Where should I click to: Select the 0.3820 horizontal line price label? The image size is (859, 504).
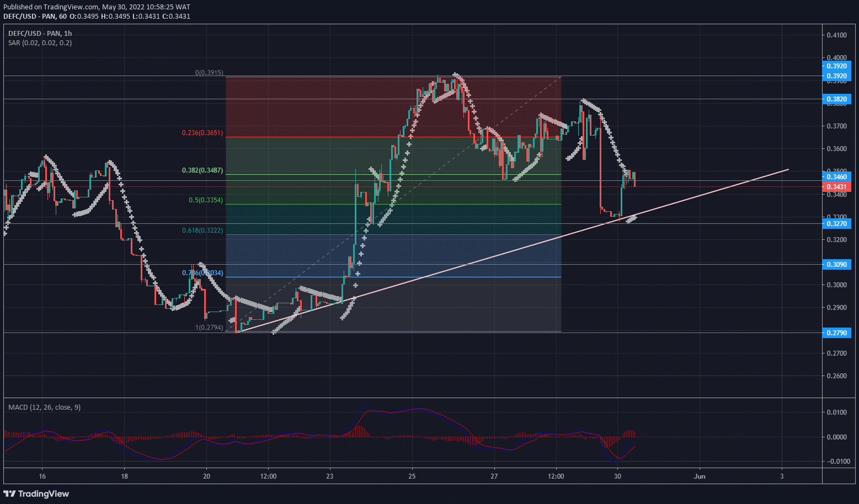pos(836,100)
